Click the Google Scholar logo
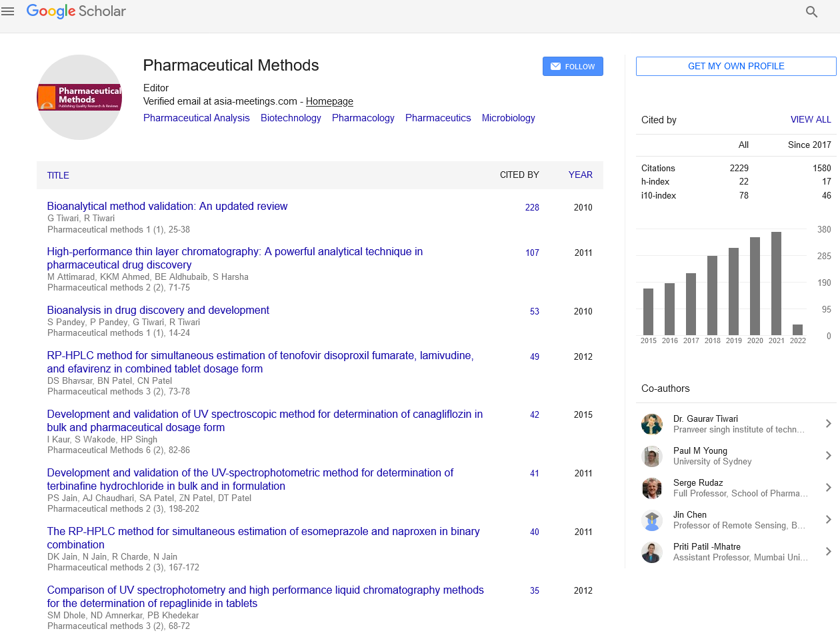 point(76,11)
